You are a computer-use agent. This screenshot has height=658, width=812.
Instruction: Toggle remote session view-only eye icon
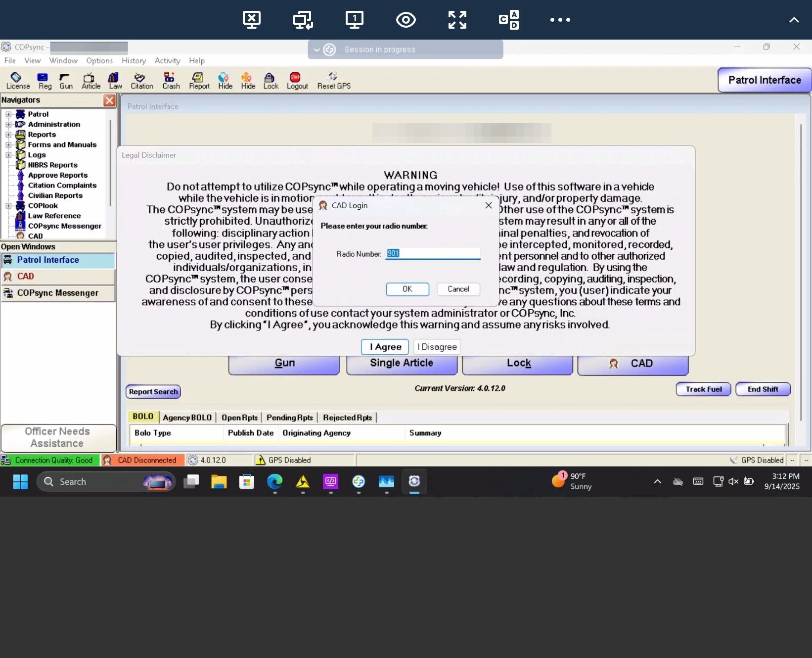coord(406,20)
